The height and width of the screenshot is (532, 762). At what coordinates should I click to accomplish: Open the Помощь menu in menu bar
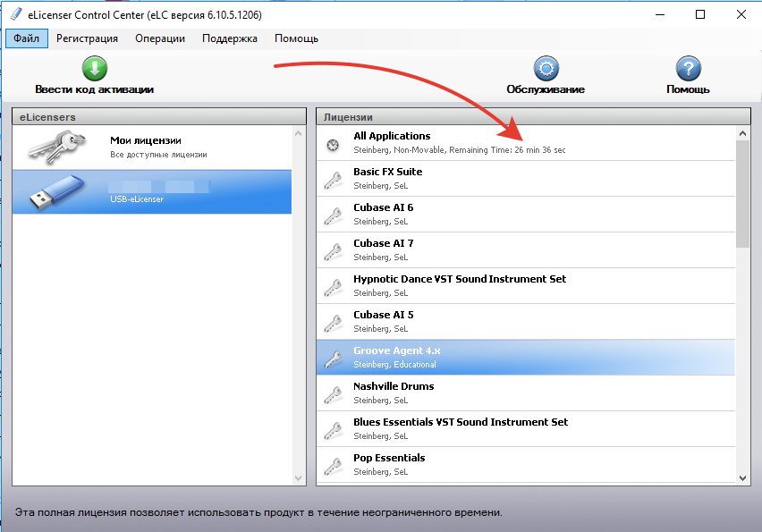point(296,38)
